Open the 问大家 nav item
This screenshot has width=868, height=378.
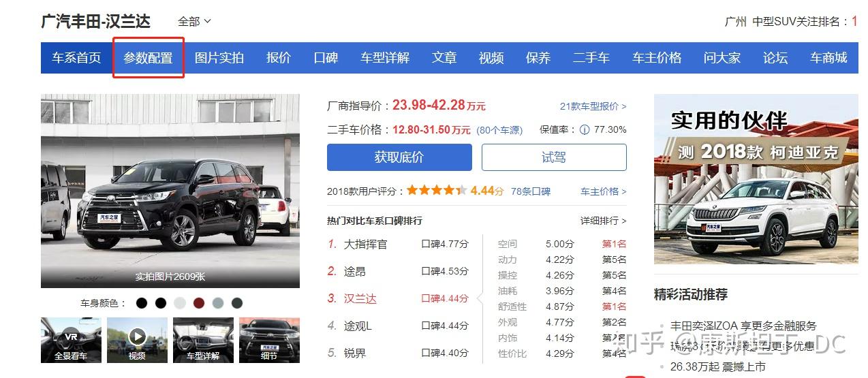(x=722, y=58)
